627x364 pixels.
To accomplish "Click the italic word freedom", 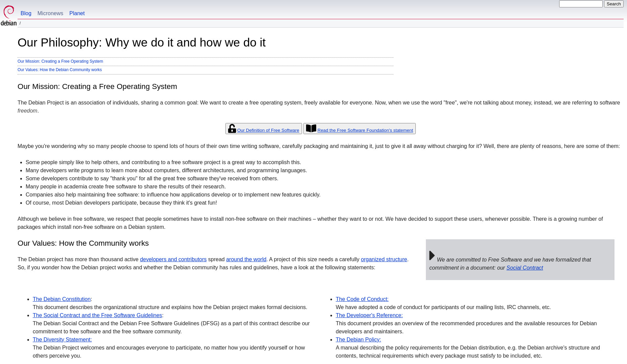I will point(27,111).
